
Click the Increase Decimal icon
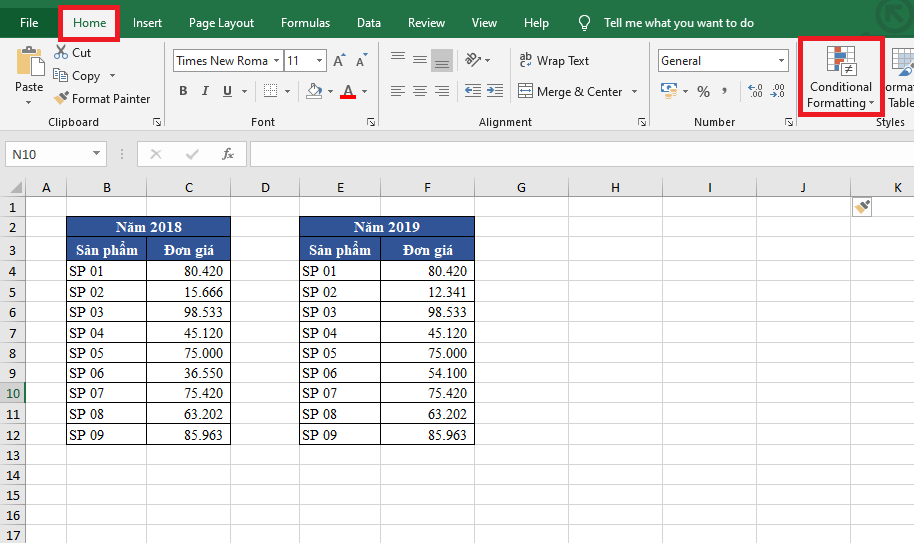754,92
